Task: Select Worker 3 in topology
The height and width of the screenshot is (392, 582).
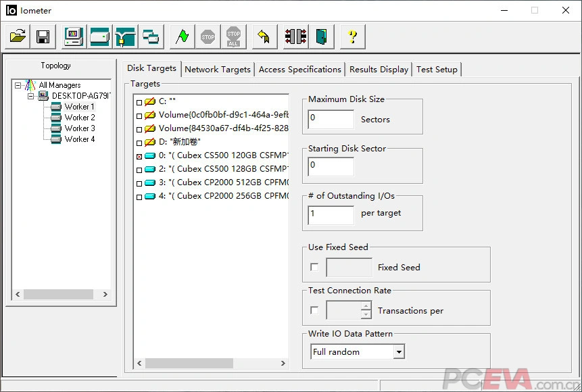Action: click(80, 128)
